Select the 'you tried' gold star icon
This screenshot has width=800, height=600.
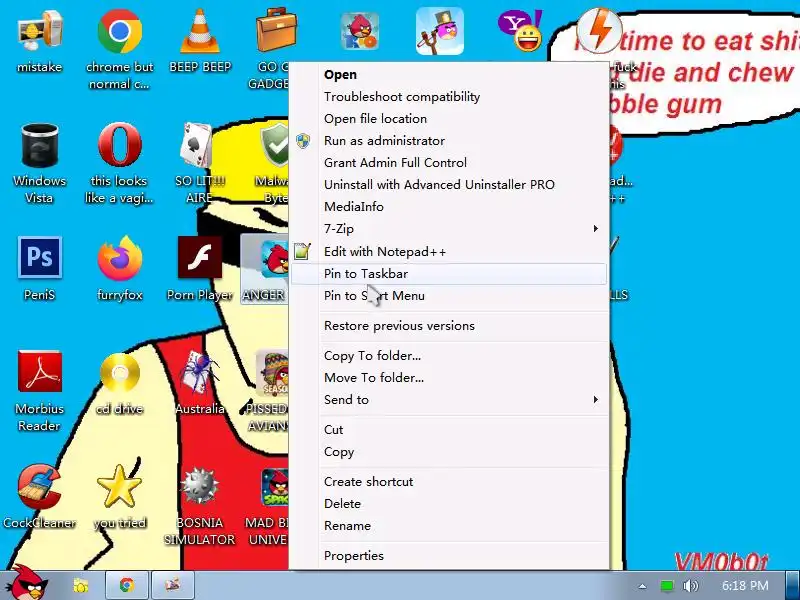[x=120, y=485]
